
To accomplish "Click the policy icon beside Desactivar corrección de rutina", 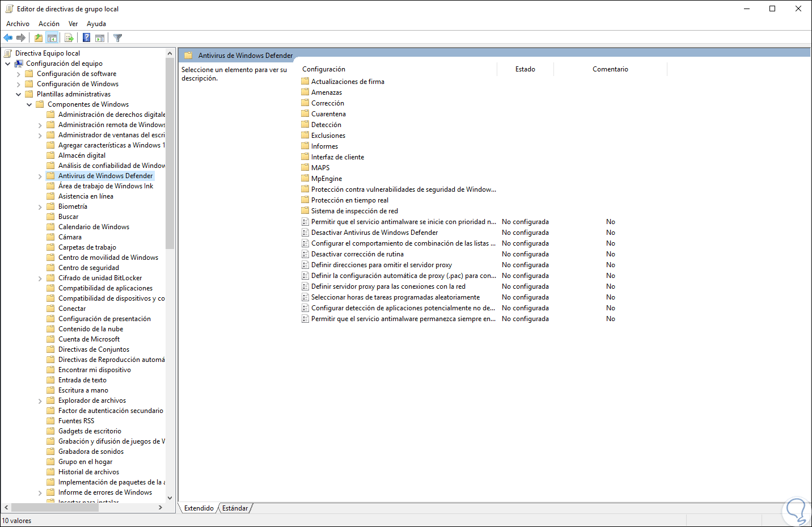I will [305, 254].
